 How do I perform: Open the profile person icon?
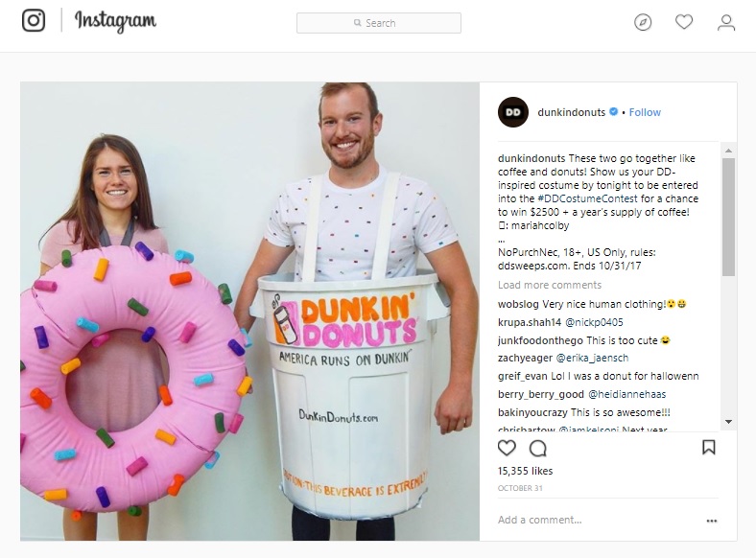point(726,23)
